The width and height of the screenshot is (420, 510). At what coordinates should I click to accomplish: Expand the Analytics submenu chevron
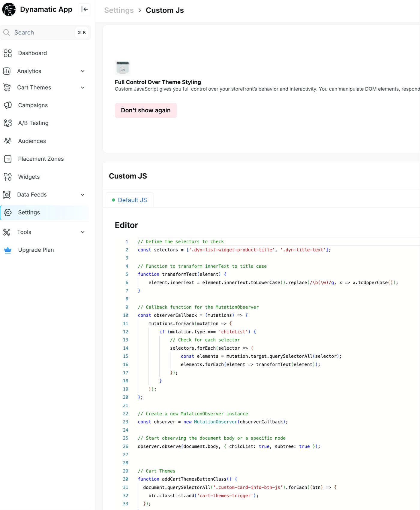click(82, 71)
